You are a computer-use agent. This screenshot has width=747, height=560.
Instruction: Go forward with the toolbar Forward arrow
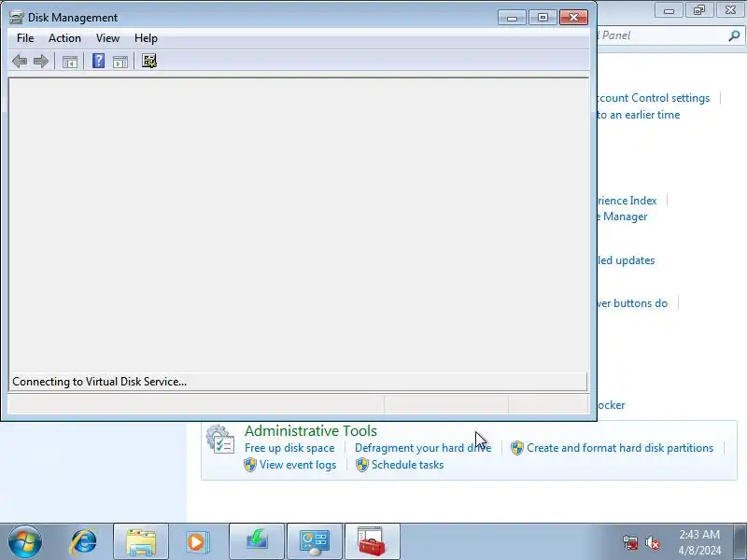tap(41, 61)
